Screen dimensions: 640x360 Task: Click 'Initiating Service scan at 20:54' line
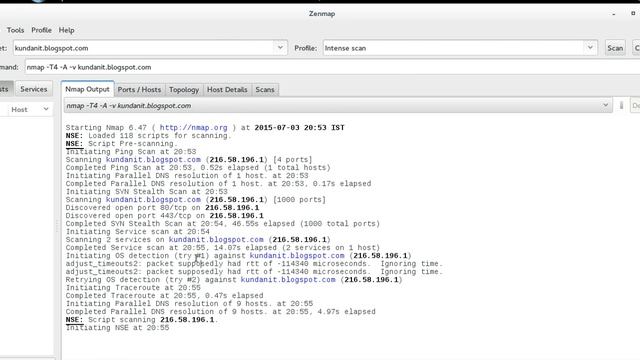pos(138,232)
